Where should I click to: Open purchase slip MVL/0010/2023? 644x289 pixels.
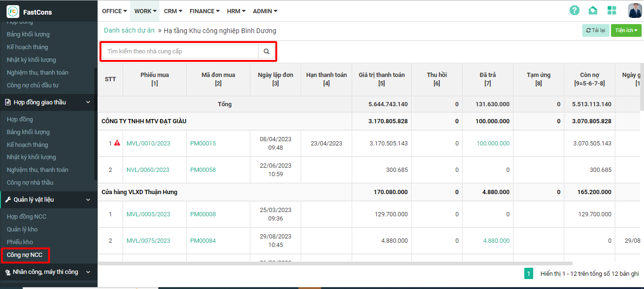click(x=148, y=144)
